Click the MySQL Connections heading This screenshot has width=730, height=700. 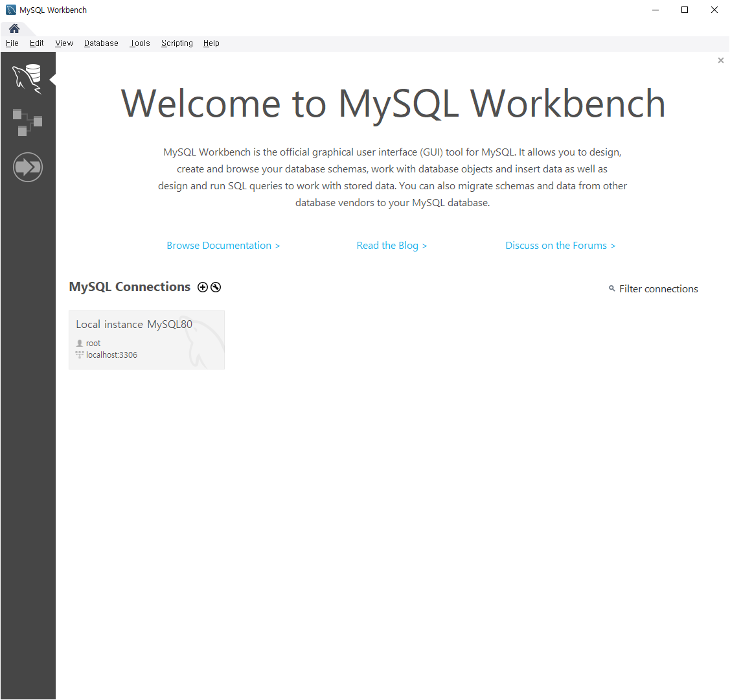(130, 287)
